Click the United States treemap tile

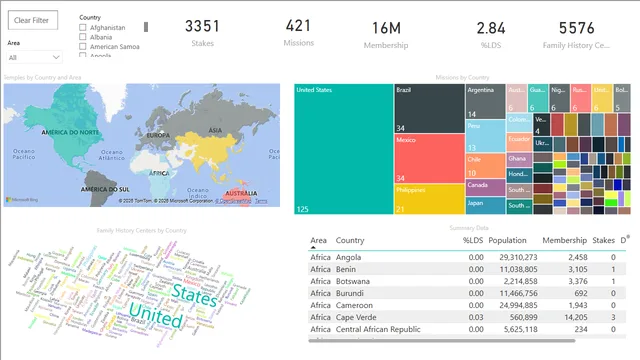(344, 149)
